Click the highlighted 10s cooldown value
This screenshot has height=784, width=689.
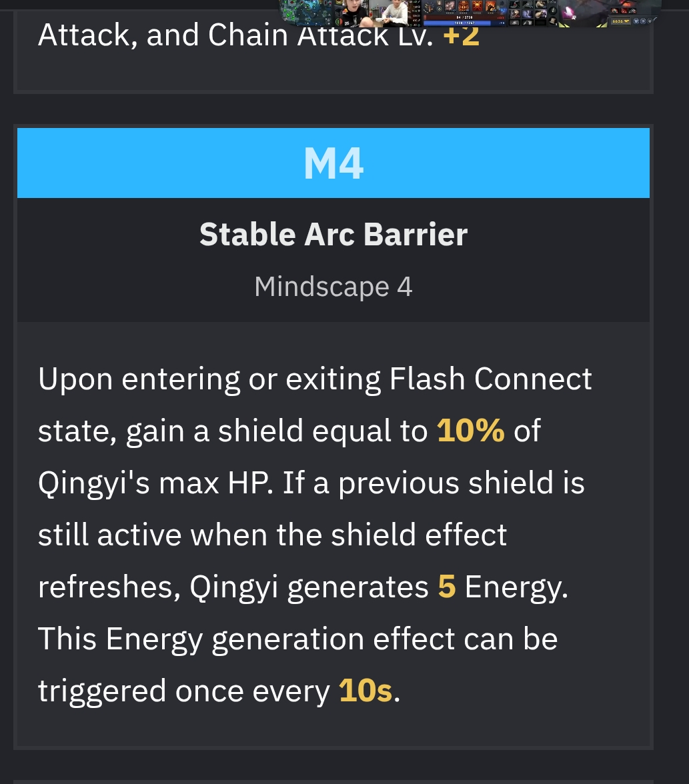(x=366, y=691)
